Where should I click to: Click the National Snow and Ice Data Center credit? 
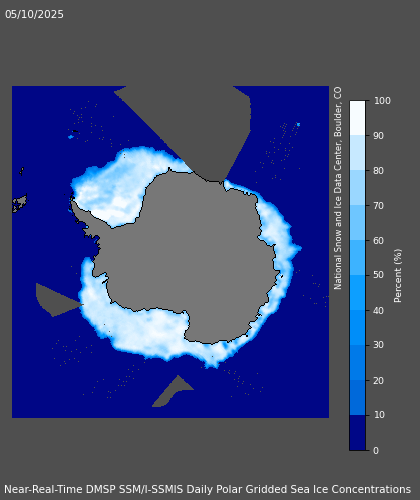pos(338,188)
